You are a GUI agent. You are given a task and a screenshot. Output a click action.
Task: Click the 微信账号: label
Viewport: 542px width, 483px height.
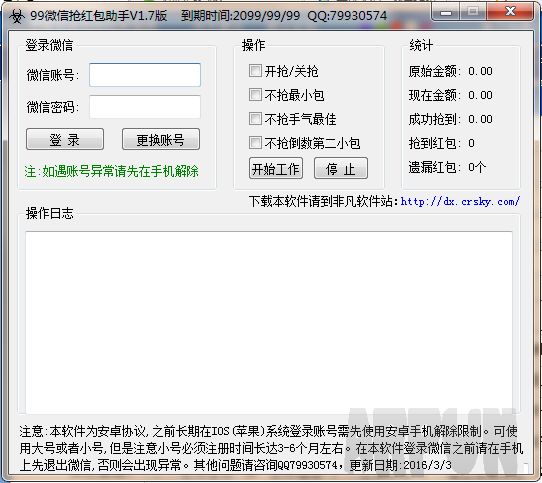53,75
